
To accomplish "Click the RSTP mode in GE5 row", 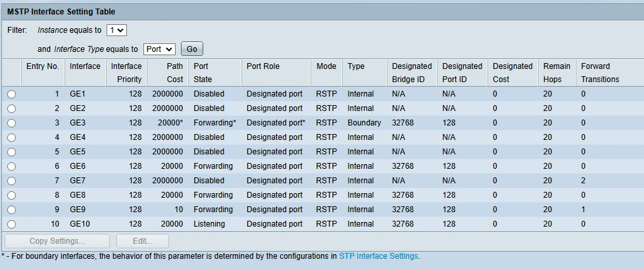I will pos(326,152).
